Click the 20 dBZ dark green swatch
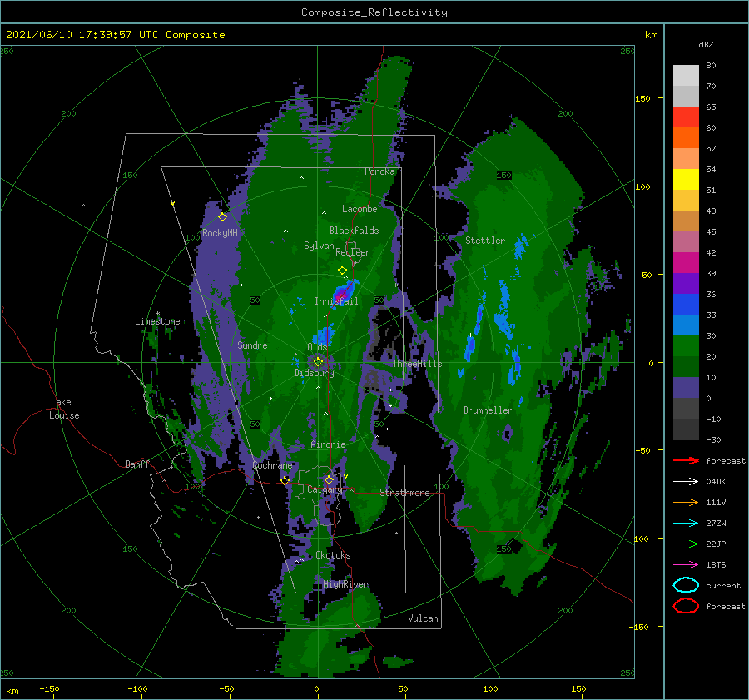 coord(686,366)
